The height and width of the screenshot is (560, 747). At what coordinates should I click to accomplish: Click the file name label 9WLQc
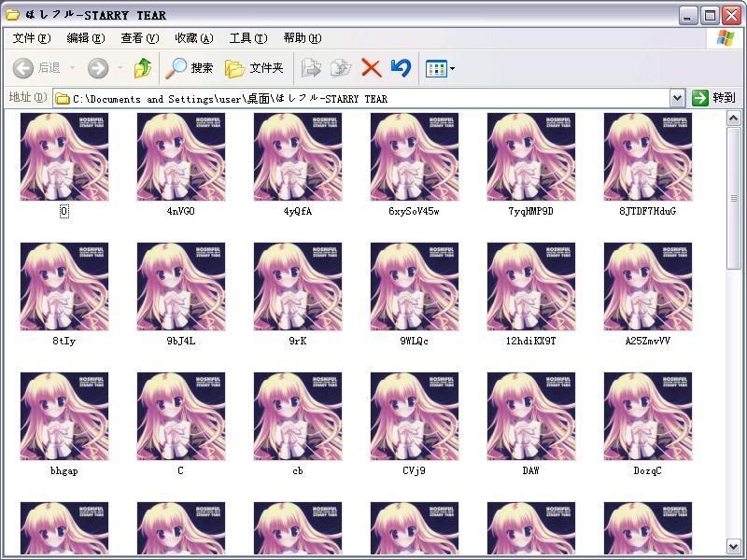point(415,341)
